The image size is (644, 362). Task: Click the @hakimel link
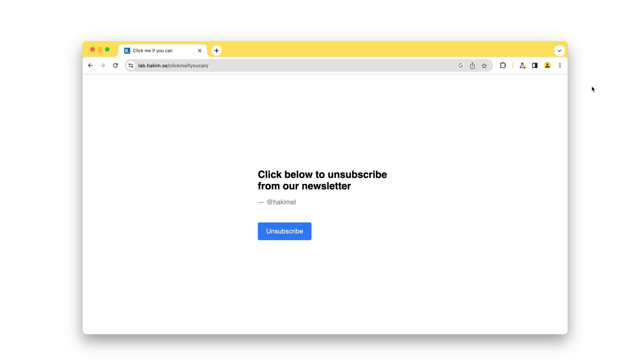(281, 202)
